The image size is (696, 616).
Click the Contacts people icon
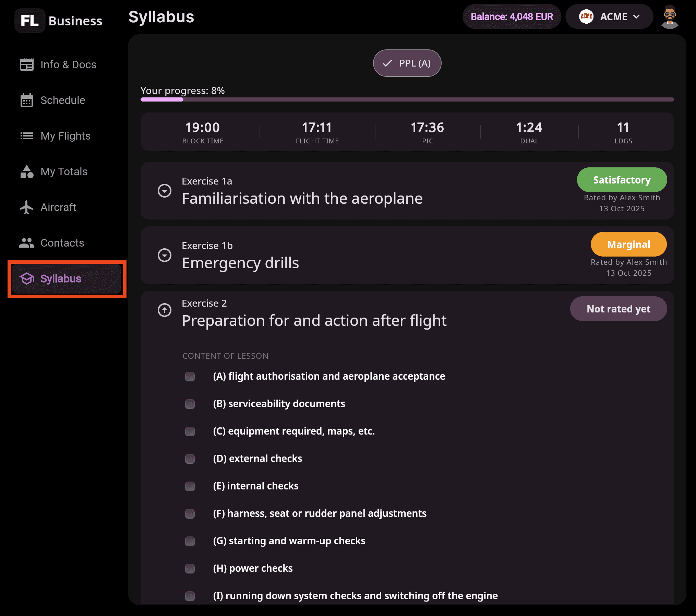pos(27,243)
